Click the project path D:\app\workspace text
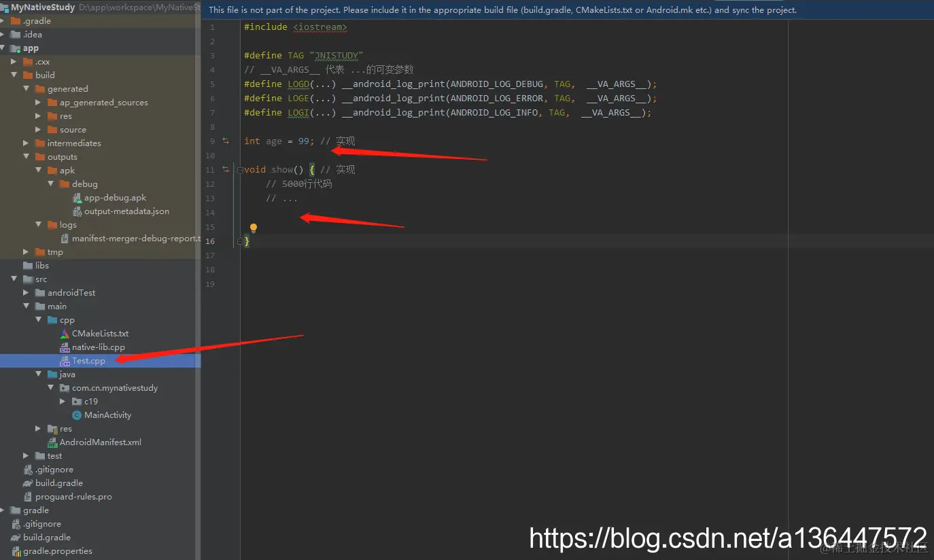The height and width of the screenshot is (560, 934). click(x=139, y=7)
